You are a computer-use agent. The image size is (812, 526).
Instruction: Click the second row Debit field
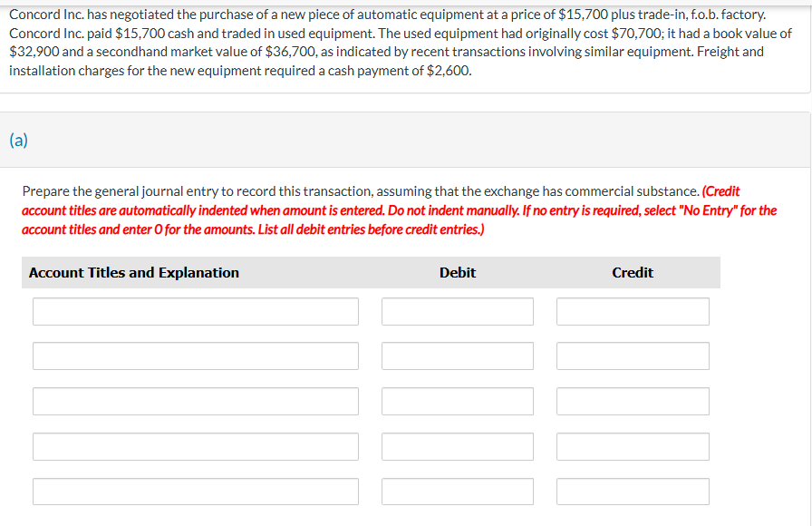[x=458, y=356]
